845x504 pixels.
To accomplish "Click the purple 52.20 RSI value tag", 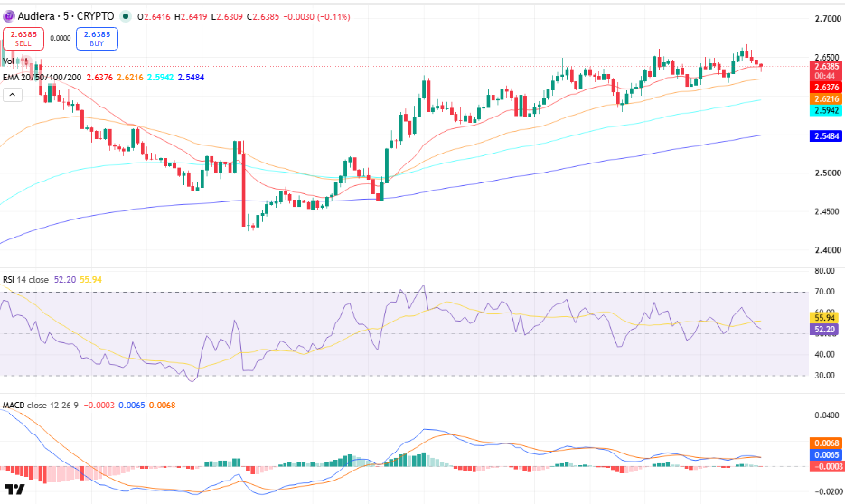I will coord(824,330).
